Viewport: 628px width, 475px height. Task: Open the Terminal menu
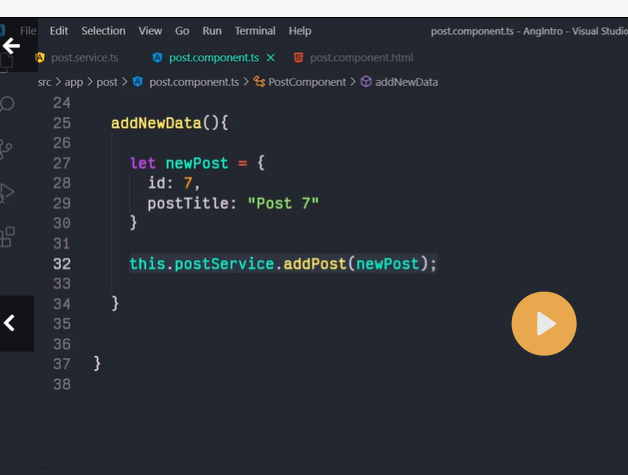pyautogui.click(x=255, y=31)
